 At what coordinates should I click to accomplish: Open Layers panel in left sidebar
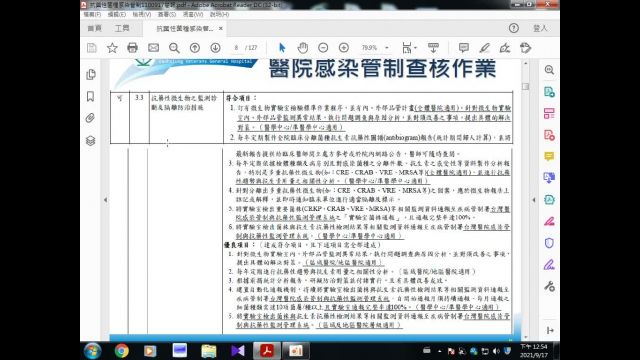[91, 140]
